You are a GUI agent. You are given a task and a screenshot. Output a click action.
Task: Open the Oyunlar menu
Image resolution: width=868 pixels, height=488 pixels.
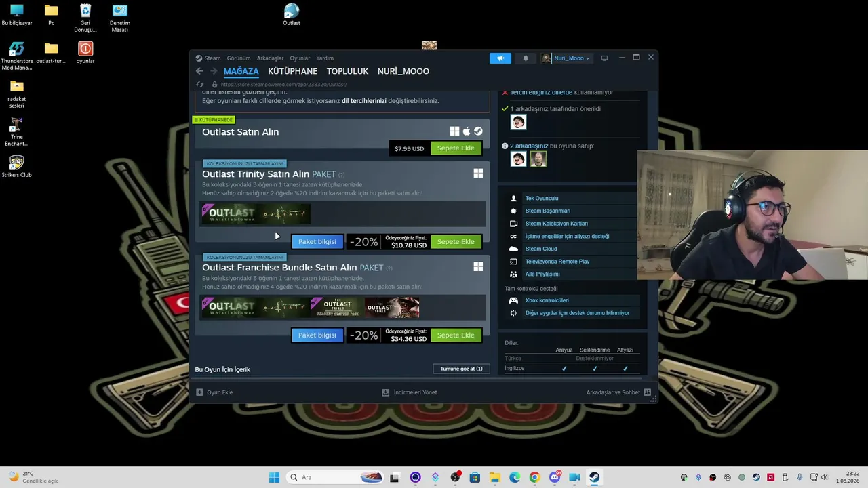coord(300,58)
